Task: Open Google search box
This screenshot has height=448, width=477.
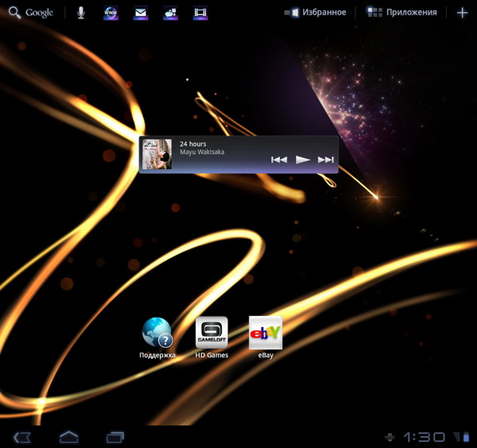Action: pyautogui.click(x=31, y=13)
